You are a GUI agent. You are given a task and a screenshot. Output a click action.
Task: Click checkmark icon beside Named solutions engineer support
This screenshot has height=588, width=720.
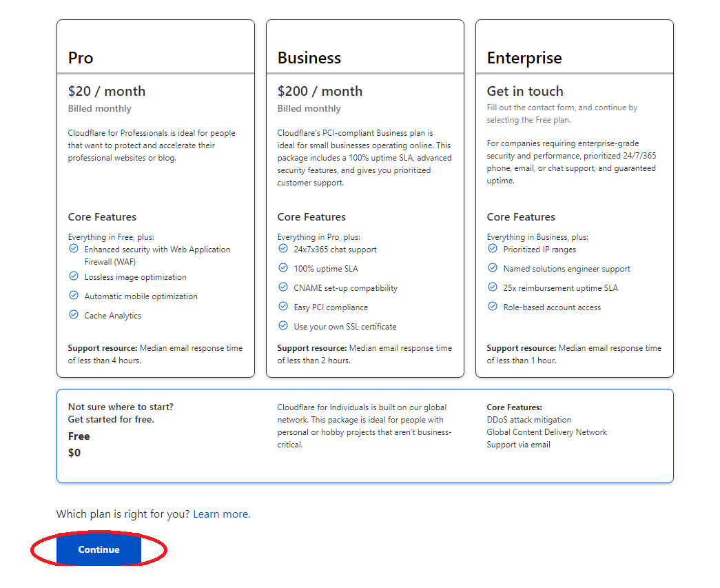(493, 268)
